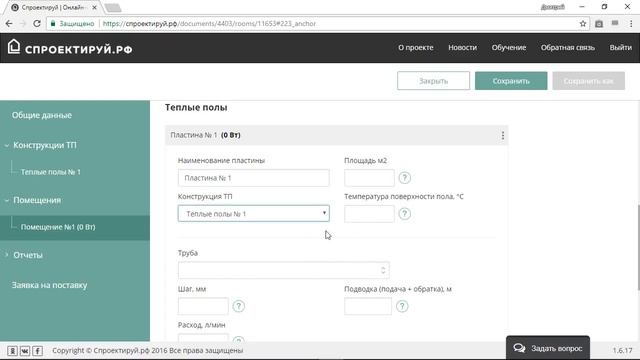Screen dimensions: 640x360
Task: Log out via Выйти
Action: point(621,48)
